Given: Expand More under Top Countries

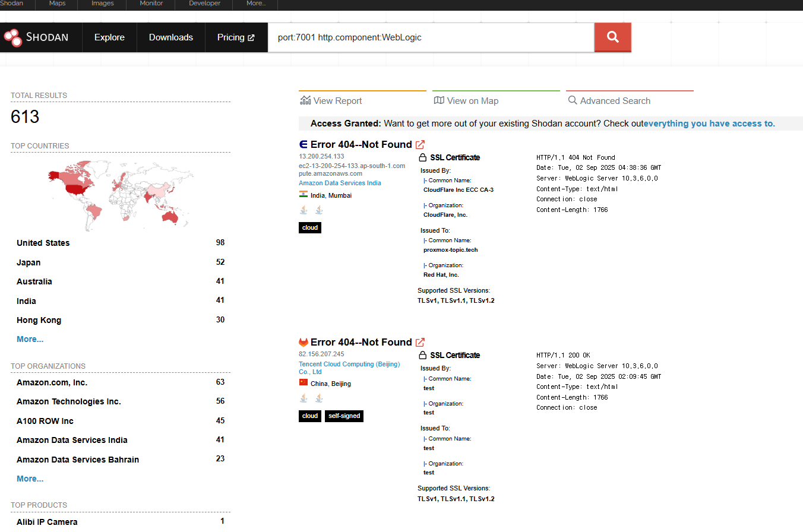Looking at the screenshot, I should (x=30, y=339).
